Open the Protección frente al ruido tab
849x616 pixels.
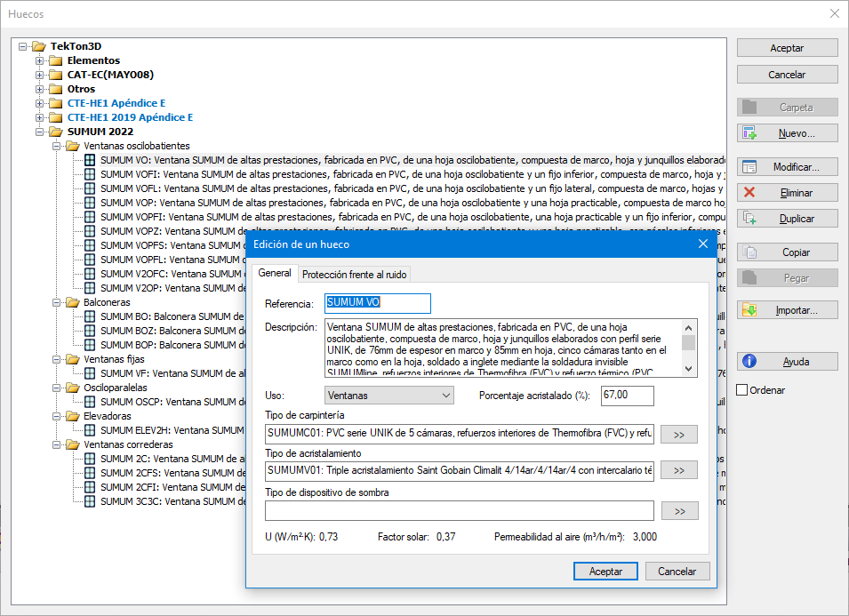pyautogui.click(x=354, y=275)
